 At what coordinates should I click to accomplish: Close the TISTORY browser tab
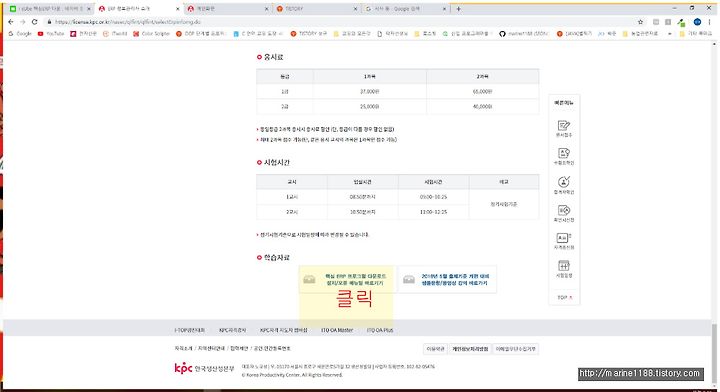[355, 9]
